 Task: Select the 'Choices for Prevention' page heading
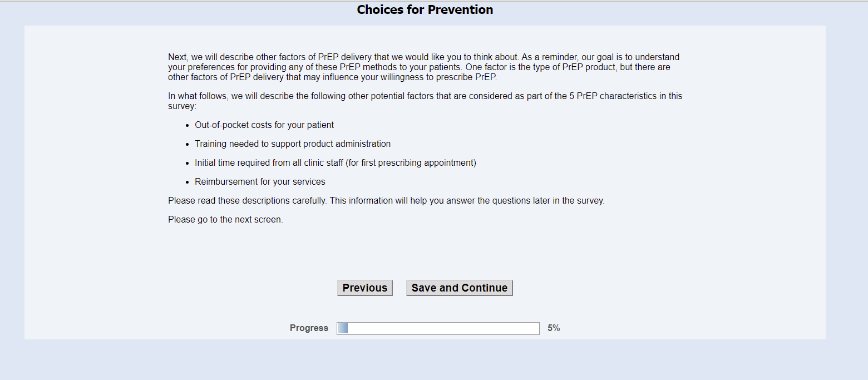point(425,10)
